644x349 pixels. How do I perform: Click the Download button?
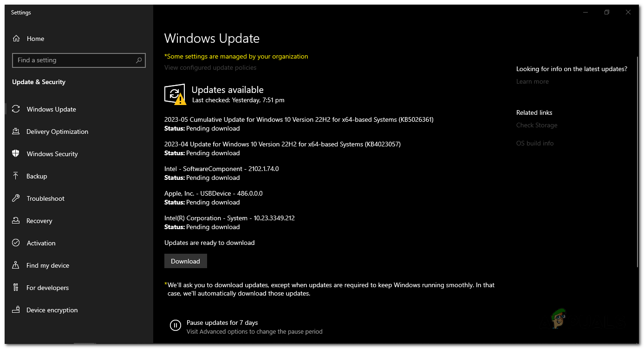pos(185,261)
